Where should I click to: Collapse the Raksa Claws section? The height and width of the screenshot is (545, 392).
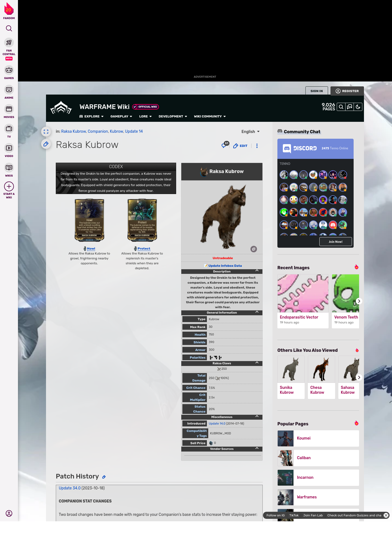click(x=257, y=362)
